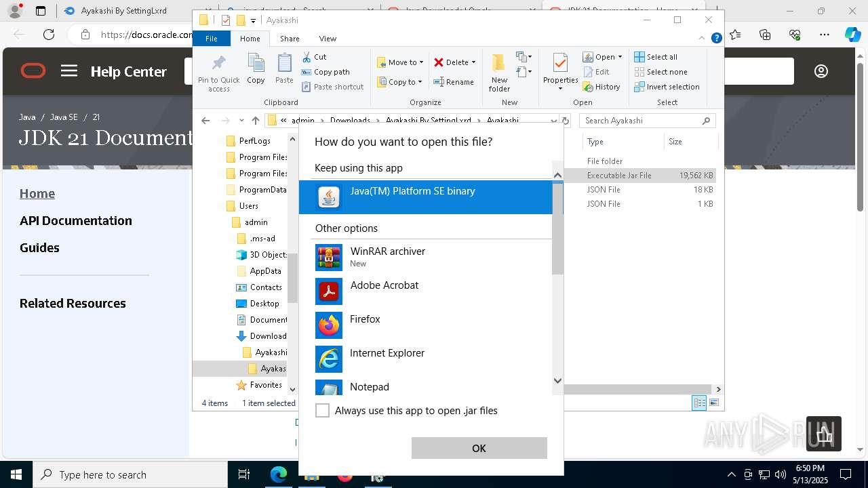
Task: Switch to the Share ribbon tab
Action: [x=290, y=39]
